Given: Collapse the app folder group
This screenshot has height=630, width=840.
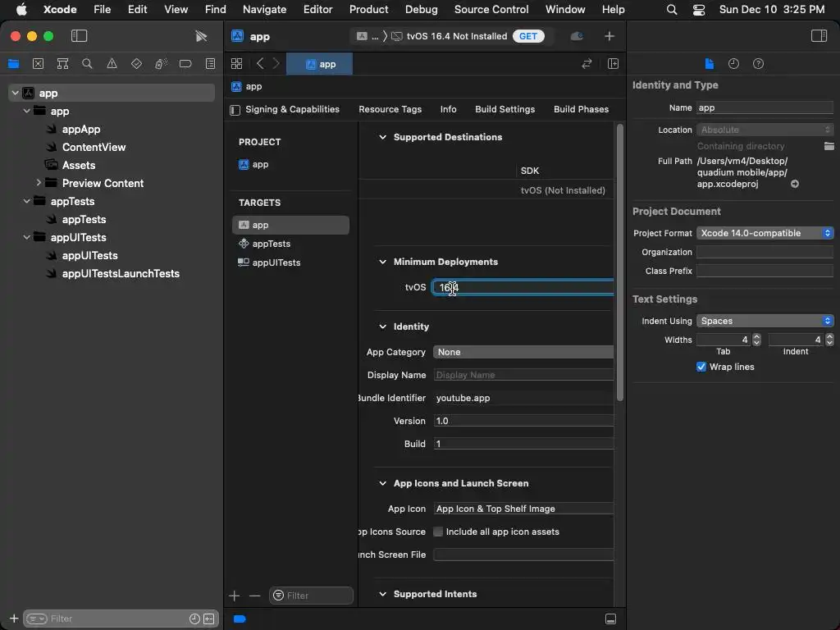Looking at the screenshot, I should [26, 111].
